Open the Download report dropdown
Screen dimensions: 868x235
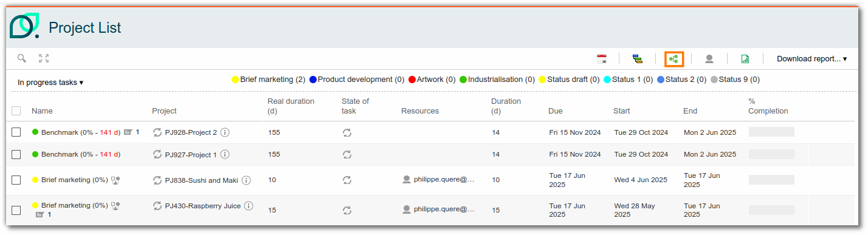point(811,59)
